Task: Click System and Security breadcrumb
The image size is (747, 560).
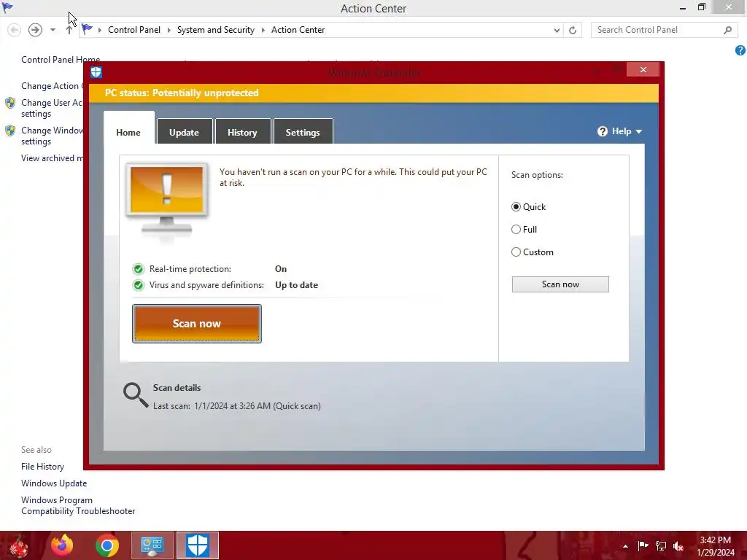Action: (216, 30)
